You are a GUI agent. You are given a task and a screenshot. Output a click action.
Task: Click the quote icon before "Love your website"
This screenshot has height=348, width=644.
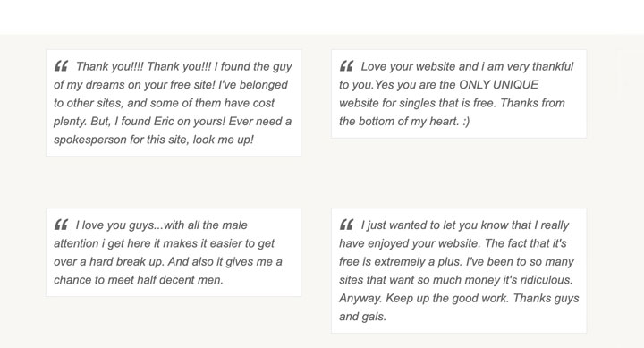[x=346, y=65]
